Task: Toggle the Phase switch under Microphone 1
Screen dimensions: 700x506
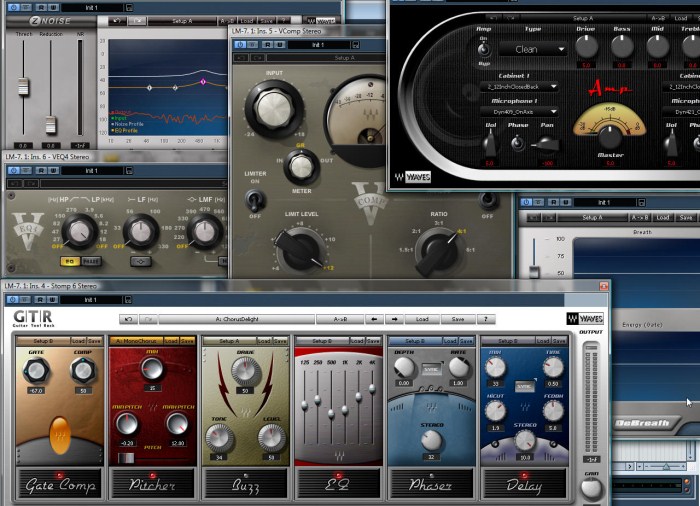Action: pos(516,143)
